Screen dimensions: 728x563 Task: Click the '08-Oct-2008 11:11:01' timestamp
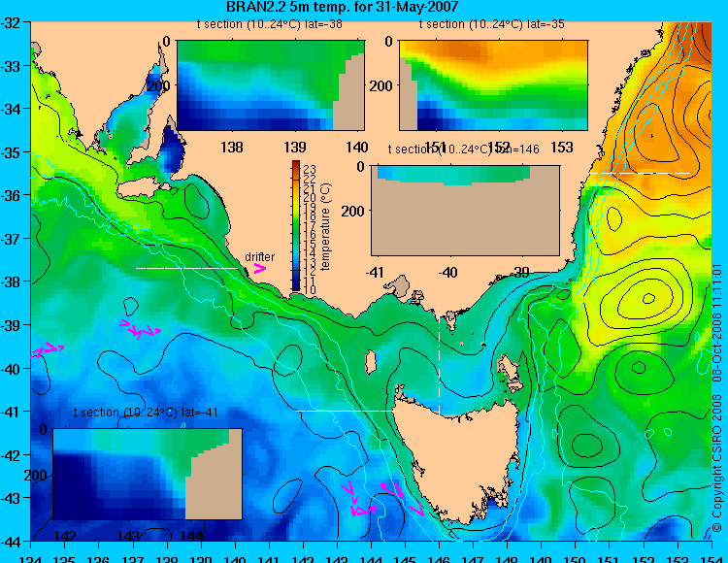(x=717, y=322)
